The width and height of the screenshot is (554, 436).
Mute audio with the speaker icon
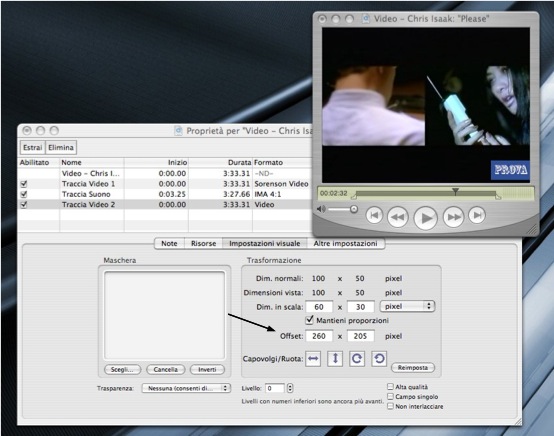(321, 209)
